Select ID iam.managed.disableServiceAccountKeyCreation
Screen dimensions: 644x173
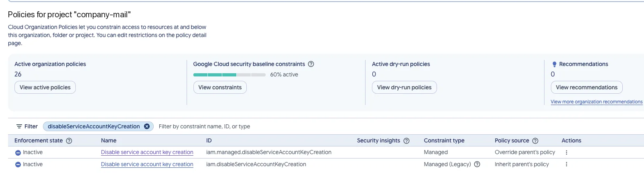[x=268, y=152]
